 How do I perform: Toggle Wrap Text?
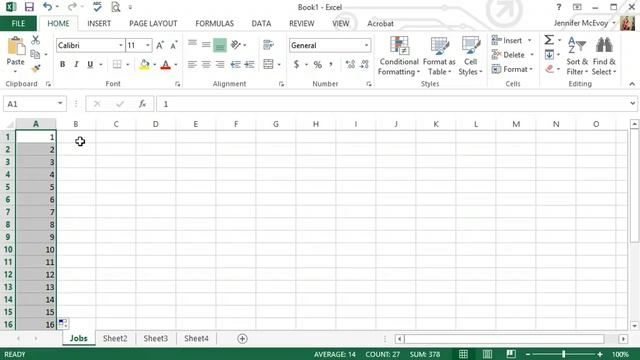pos(268,44)
